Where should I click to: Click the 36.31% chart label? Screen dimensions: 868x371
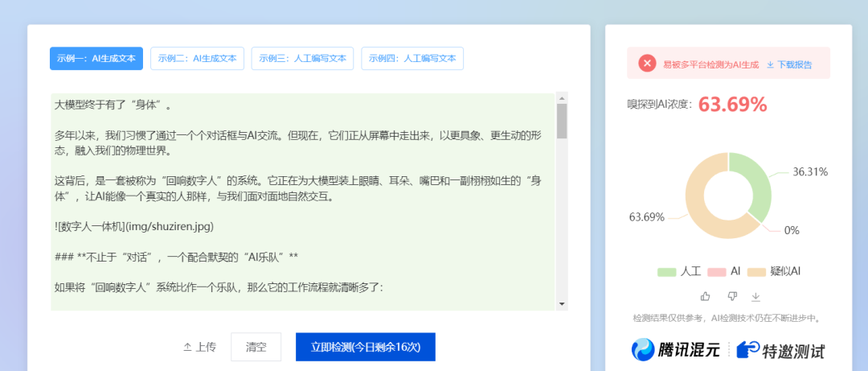coord(810,172)
